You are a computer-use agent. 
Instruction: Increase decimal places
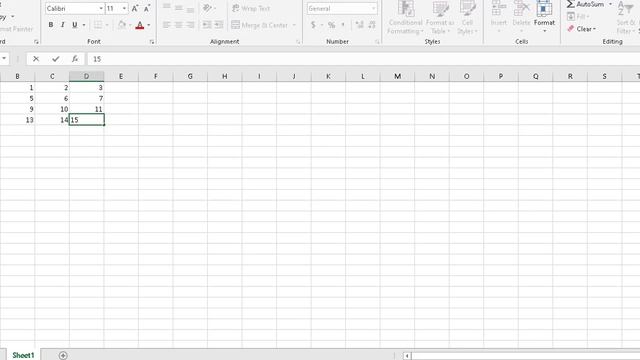(359, 25)
